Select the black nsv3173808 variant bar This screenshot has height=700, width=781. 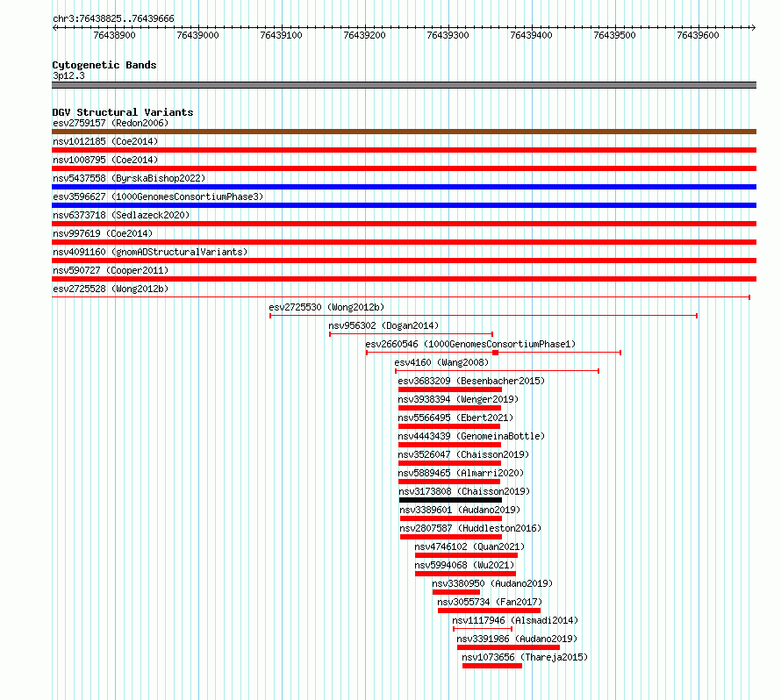450,500
